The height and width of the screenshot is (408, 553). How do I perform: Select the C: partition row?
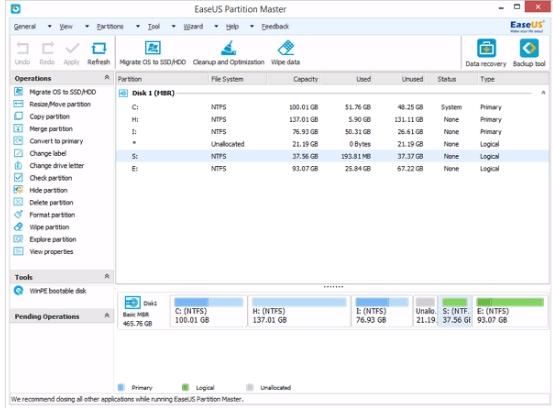point(332,107)
